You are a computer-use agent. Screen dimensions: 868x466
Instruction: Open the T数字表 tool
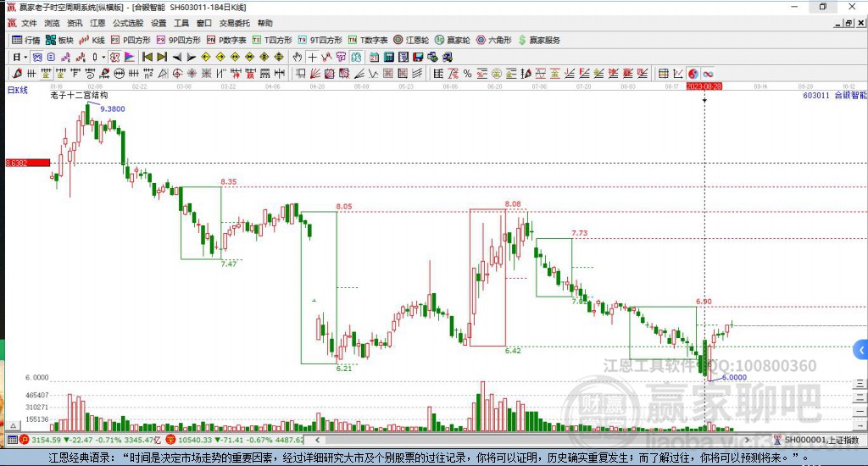(x=368, y=40)
